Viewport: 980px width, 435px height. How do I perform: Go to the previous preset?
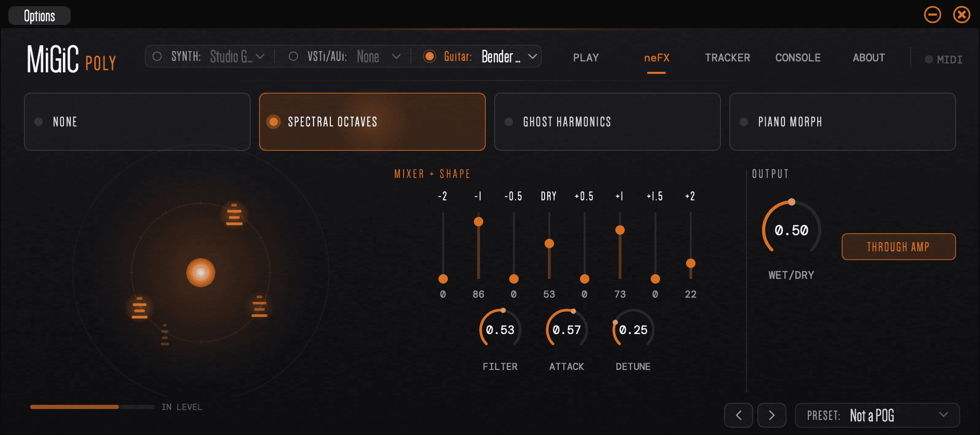click(x=739, y=415)
